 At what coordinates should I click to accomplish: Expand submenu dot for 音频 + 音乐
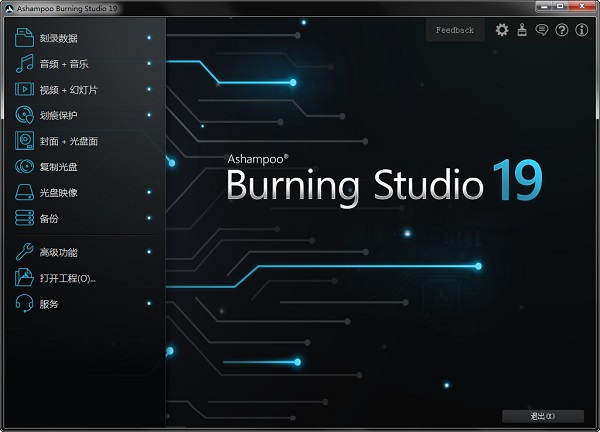pos(149,63)
